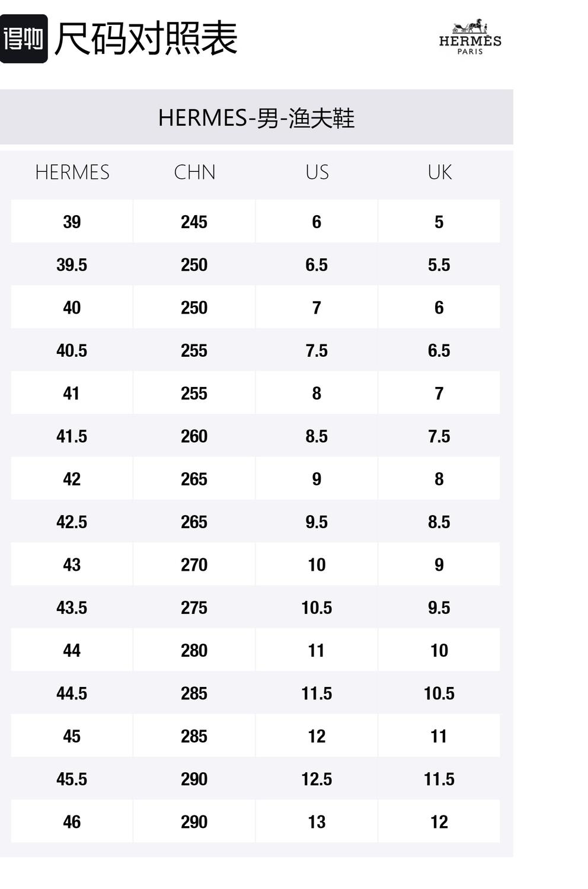The height and width of the screenshot is (889, 588).
Task: Click the US size 9 cell
Action: point(317,479)
